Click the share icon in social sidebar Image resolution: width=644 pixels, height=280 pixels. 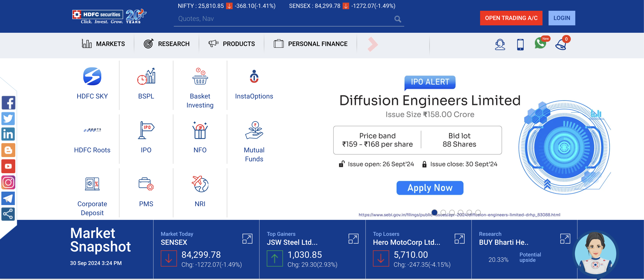tap(8, 214)
